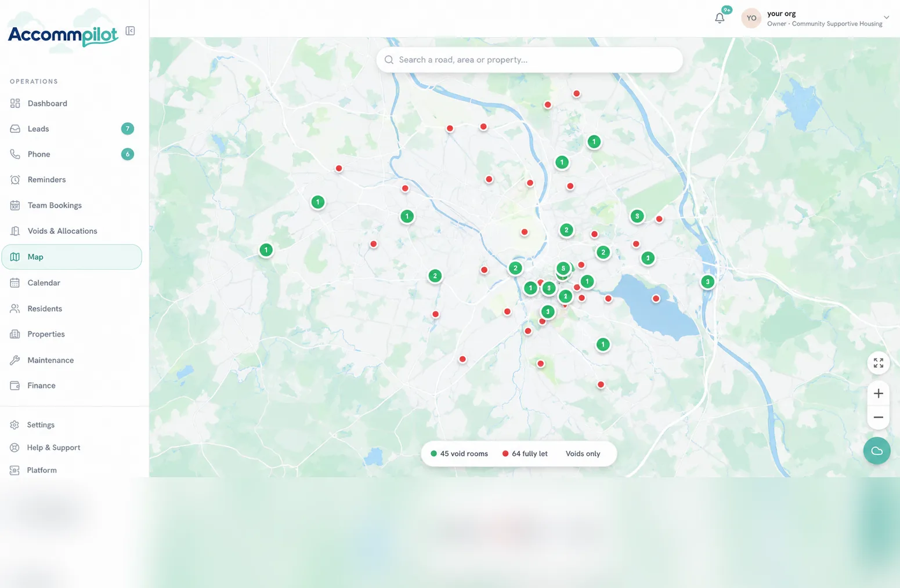This screenshot has width=900, height=588.
Task: Click the Dashboard grid icon
Action: [15, 103]
